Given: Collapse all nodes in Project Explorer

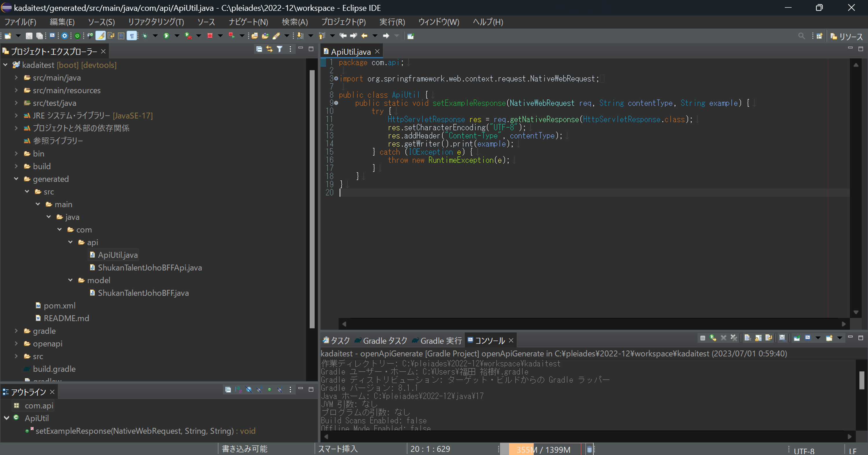Looking at the screenshot, I should (x=260, y=49).
